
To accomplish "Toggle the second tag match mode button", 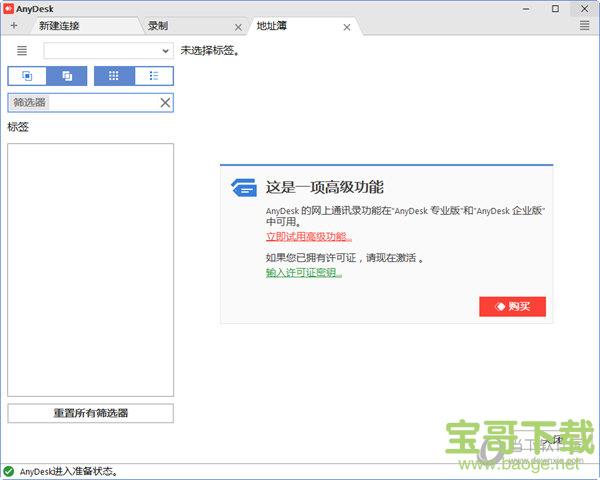I will point(67,76).
